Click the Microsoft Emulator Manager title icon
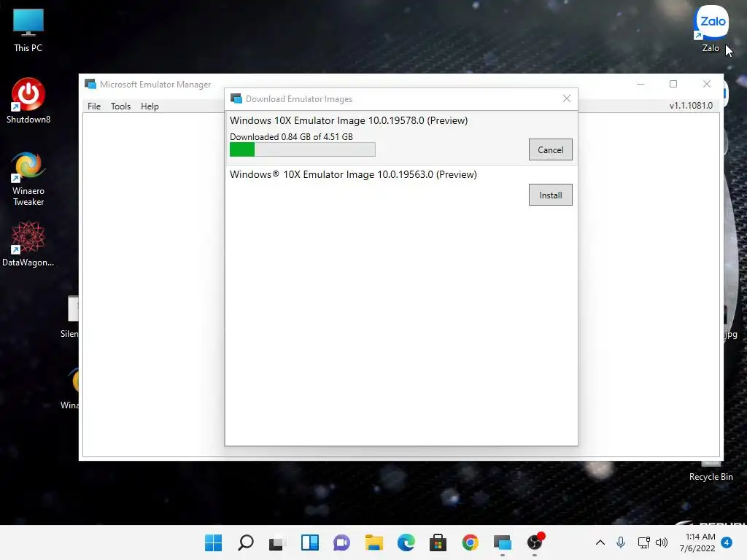747x560 pixels. [90, 85]
